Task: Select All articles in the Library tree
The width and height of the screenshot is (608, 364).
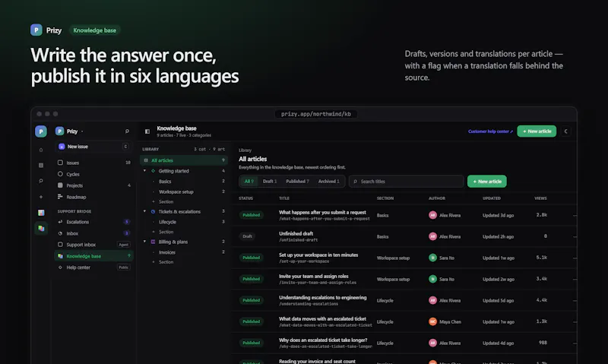Action: coord(184,160)
